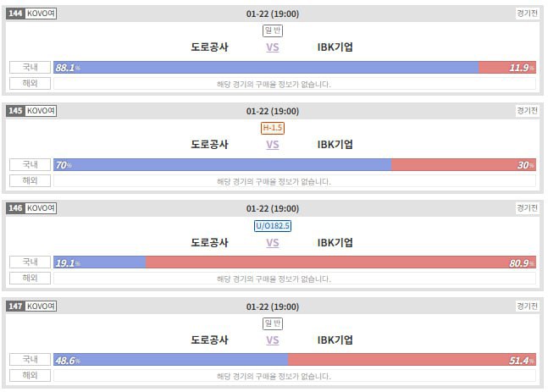The image size is (548, 392).
Task: Click the 일반 tag in match 144
Action: tap(273, 30)
